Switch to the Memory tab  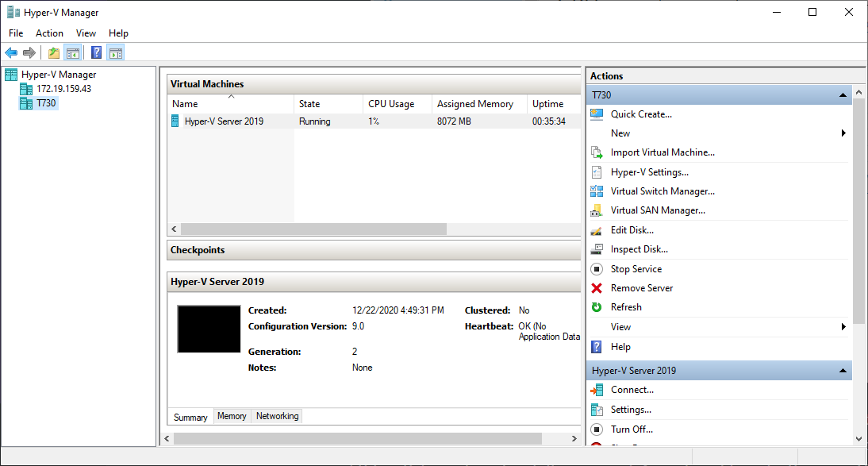coord(232,416)
